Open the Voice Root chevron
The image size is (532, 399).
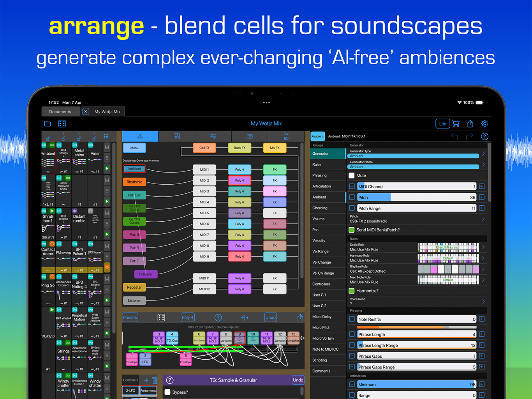click(483, 301)
